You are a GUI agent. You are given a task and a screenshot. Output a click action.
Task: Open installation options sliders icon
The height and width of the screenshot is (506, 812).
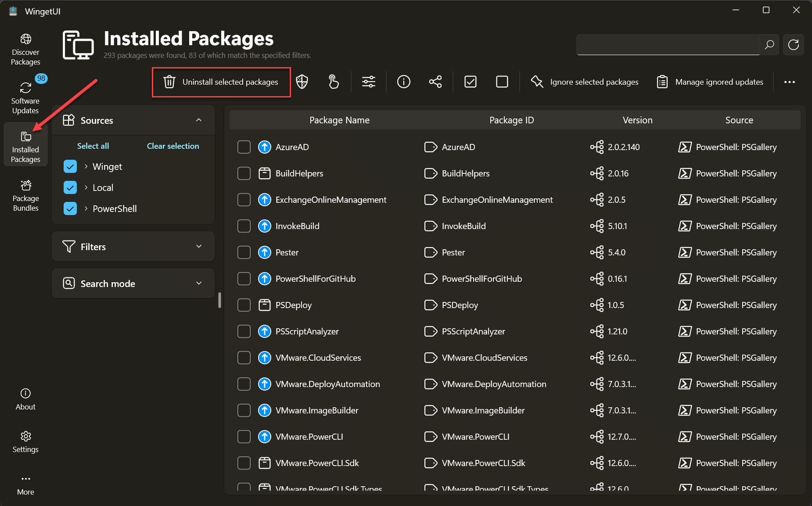[x=369, y=82]
